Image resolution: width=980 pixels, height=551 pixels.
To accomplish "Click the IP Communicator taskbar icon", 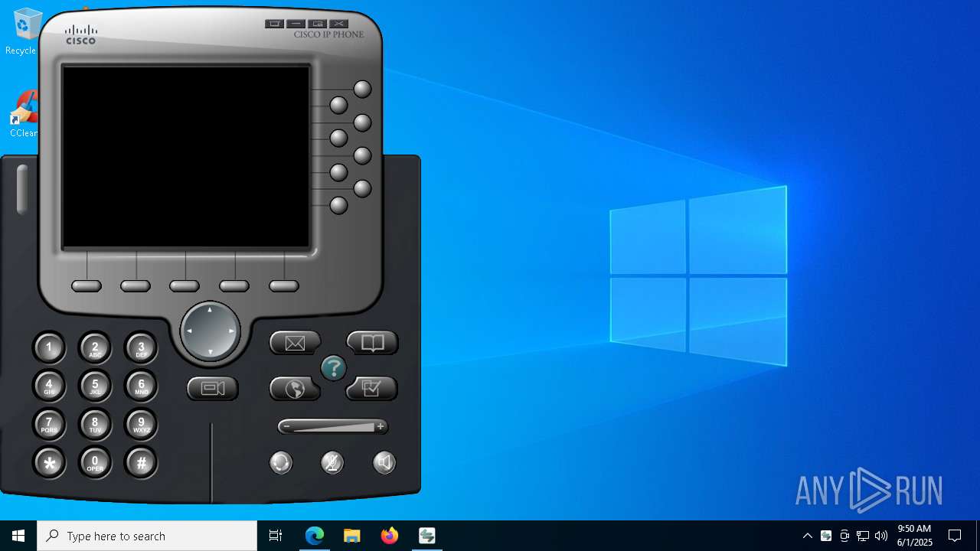I will tap(427, 536).
